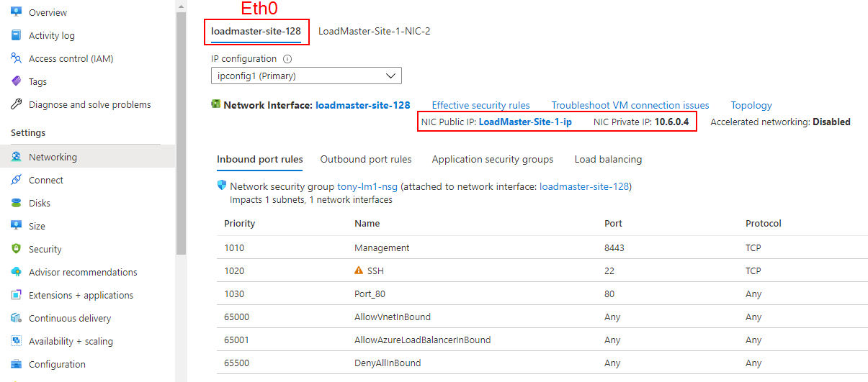The width and height of the screenshot is (868, 382).
Task: Click the Port column header
Action: pos(613,224)
